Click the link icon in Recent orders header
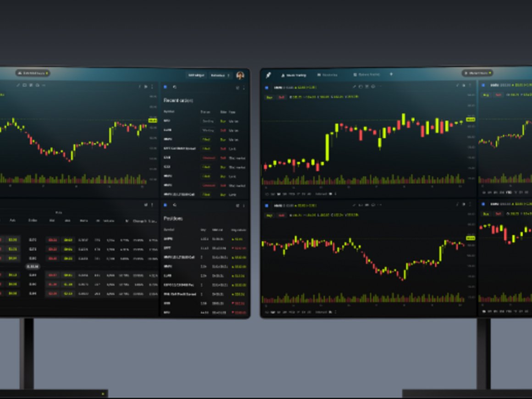Viewport: 532px width, 399px height. point(175,87)
